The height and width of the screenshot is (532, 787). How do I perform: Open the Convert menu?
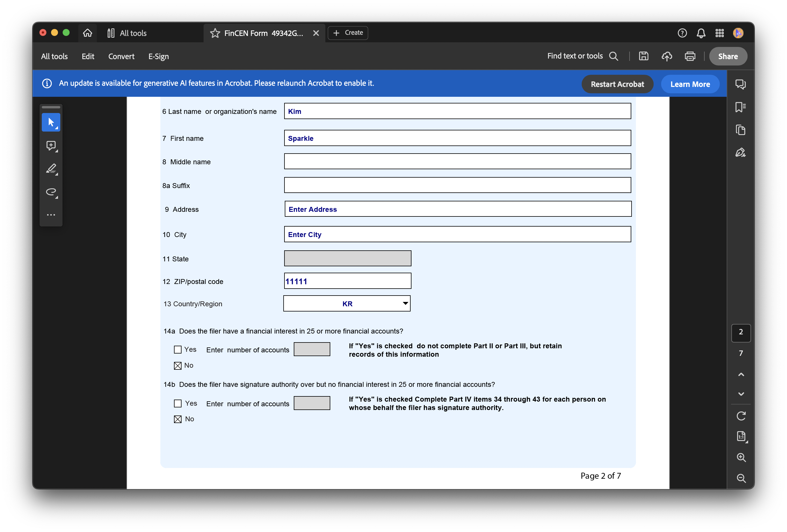click(121, 57)
